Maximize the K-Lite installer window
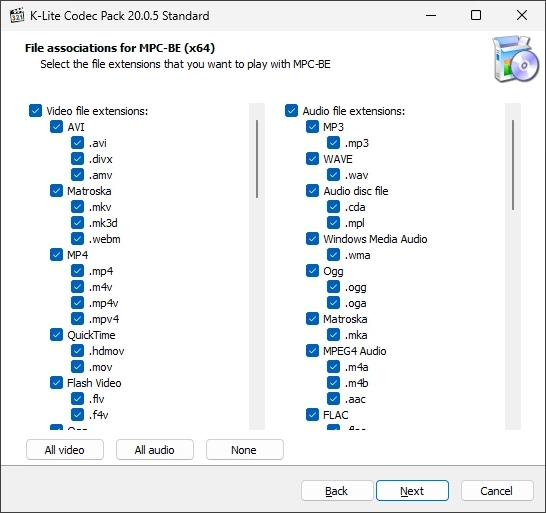The width and height of the screenshot is (546, 513). coord(476,16)
